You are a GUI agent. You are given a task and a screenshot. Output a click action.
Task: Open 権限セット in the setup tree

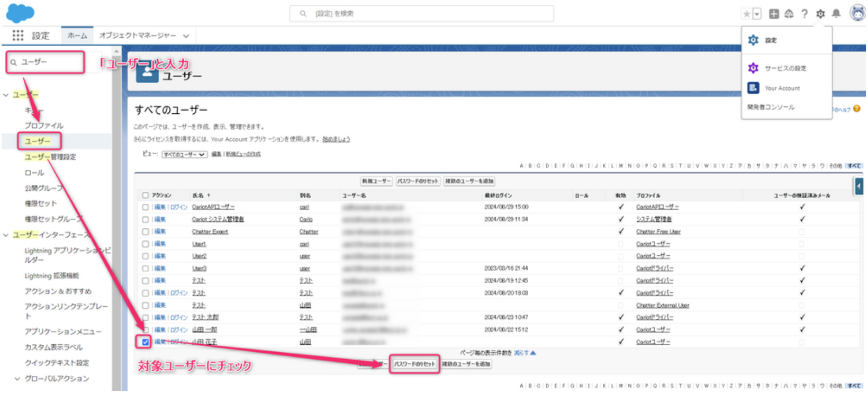(40, 204)
